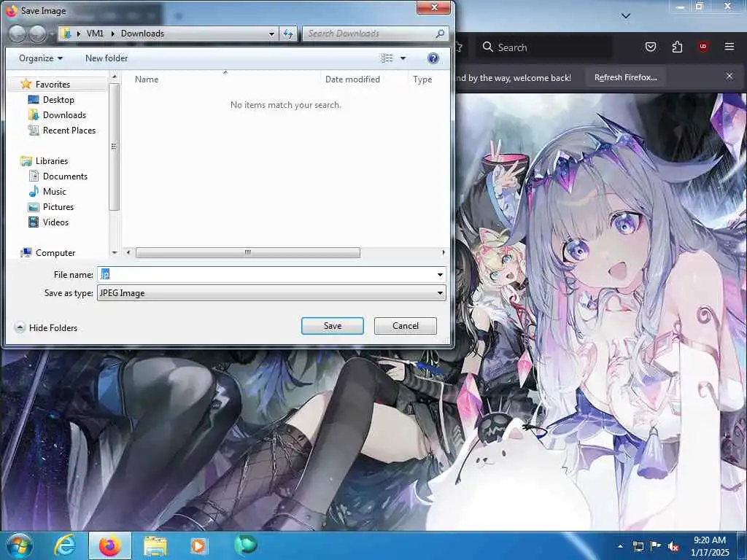Click the Forward navigation arrow in Save dialog
747x560 pixels.
[x=37, y=34]
